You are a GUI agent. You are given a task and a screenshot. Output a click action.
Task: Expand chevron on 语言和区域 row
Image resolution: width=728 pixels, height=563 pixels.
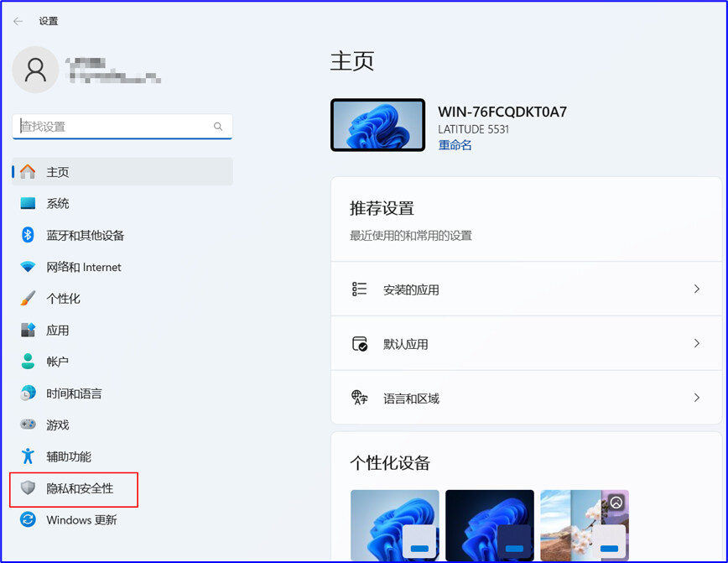tap(696, 398)
